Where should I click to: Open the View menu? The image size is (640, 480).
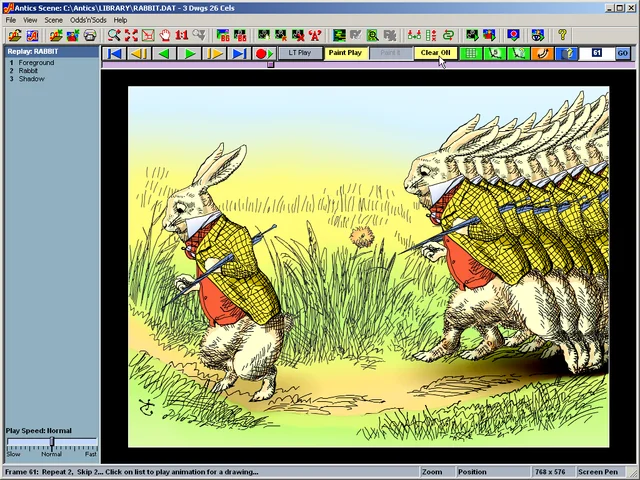coord(30,20)
